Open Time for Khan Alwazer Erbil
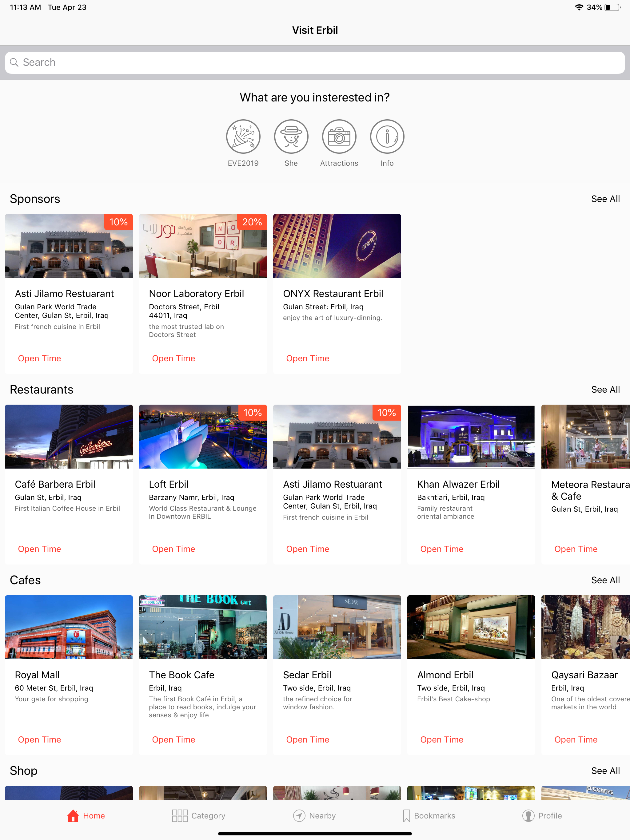The width and height of the screenshot is (630, 840). (442, 549)
